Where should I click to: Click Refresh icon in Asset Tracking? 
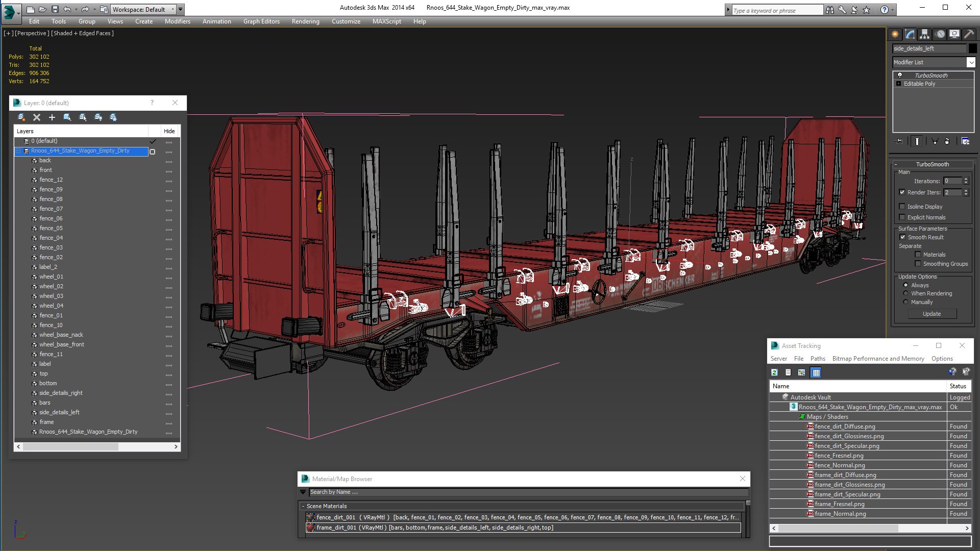click(x=774, y=372)
